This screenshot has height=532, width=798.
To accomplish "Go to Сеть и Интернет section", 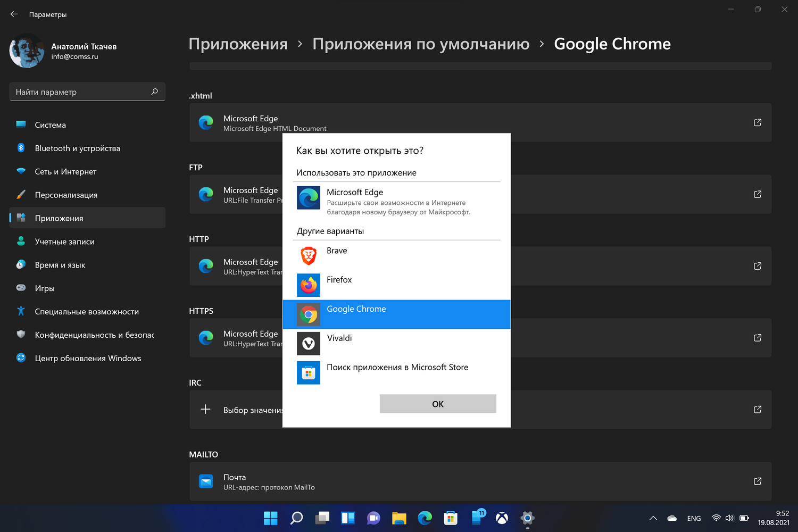I will (87, 172).
